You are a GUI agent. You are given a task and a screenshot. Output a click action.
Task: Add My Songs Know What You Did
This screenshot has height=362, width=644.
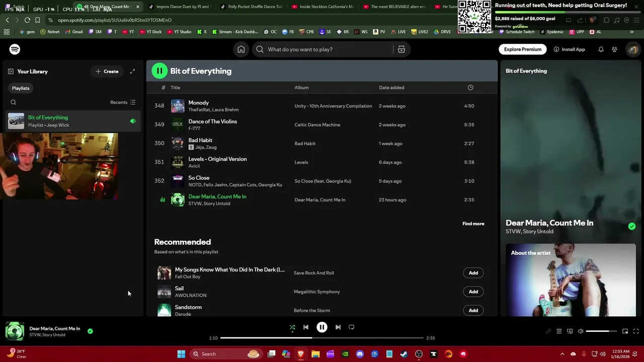pyautogui.click(x=473, y=273)
